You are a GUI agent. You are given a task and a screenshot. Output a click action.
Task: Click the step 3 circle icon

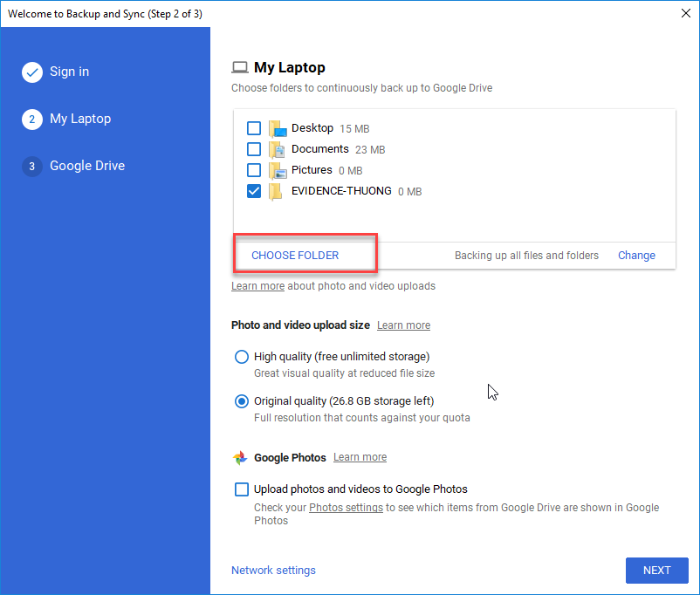click(32, 166)
